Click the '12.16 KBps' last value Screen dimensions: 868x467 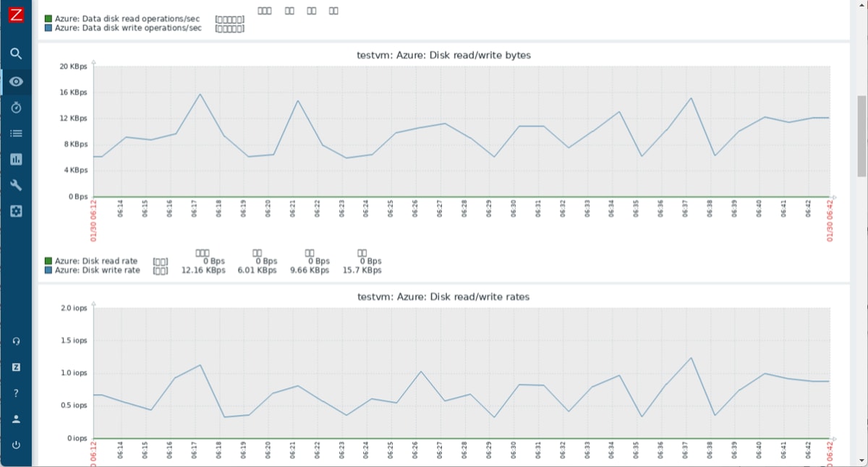tap(203, 270)
